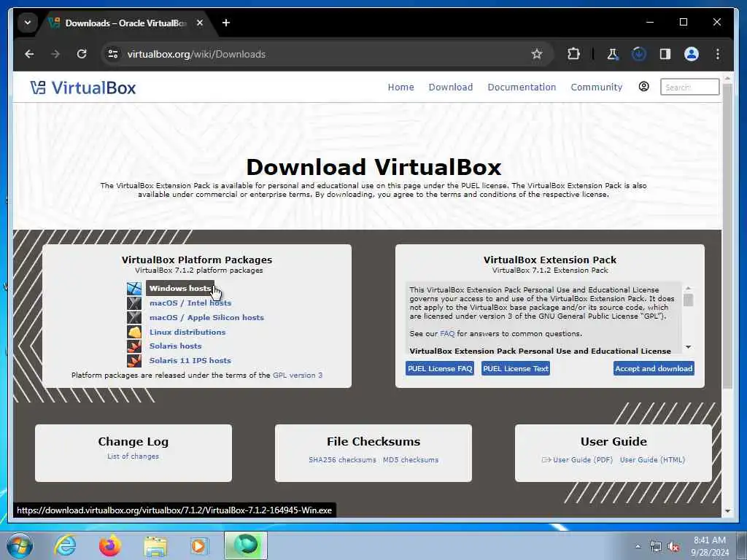Open the browser extensions puzzle icon
747x560 pixels.
tap(573, 54)
